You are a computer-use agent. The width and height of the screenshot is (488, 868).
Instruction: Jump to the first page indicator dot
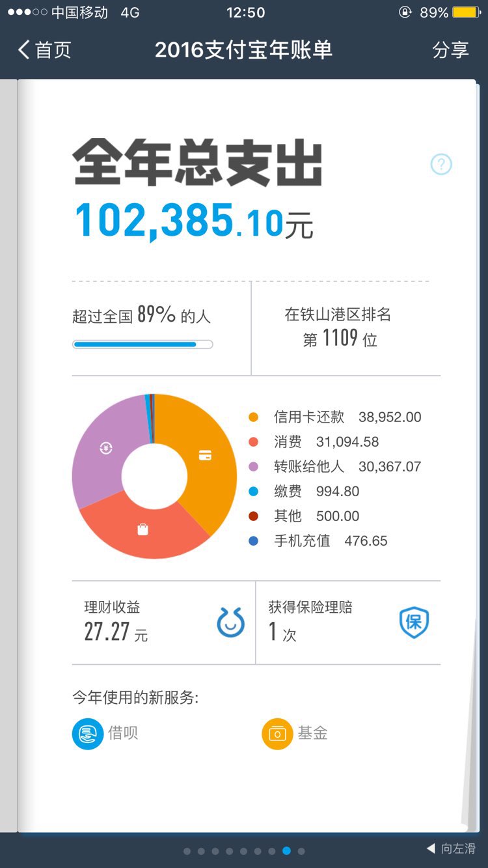click(x=187, y=851)
